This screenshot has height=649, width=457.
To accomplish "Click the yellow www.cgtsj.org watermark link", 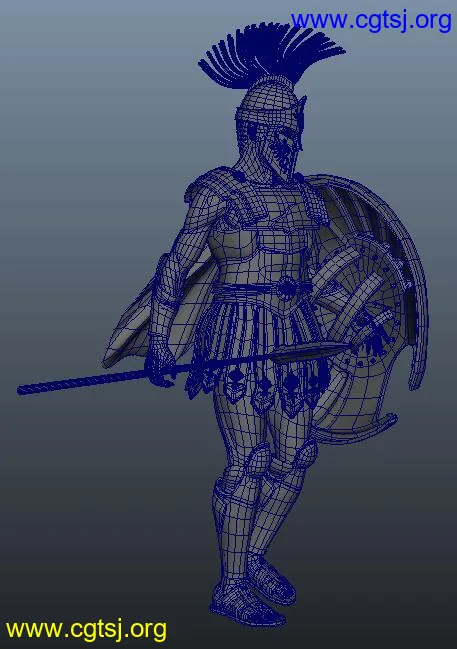I will click(x=87, y=630).
